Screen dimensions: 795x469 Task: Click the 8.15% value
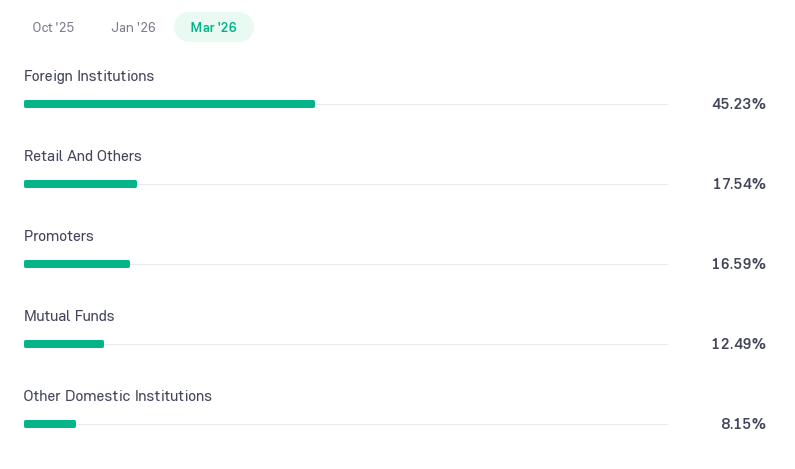(x=743, y=424)
